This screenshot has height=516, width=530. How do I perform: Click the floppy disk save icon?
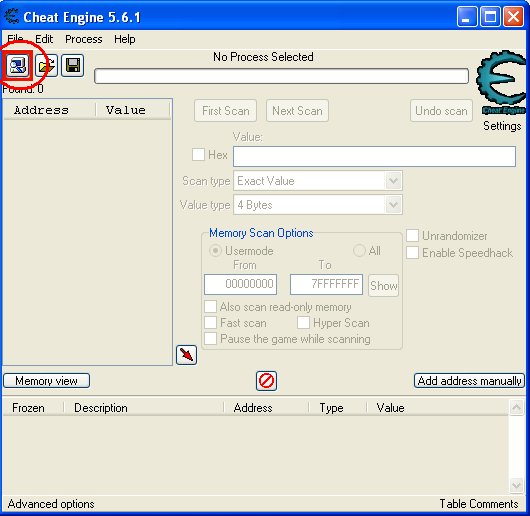[72, 65]
